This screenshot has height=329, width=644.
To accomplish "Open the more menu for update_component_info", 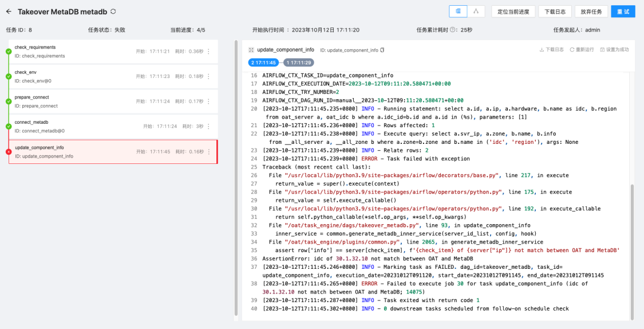I will (208, 152).
